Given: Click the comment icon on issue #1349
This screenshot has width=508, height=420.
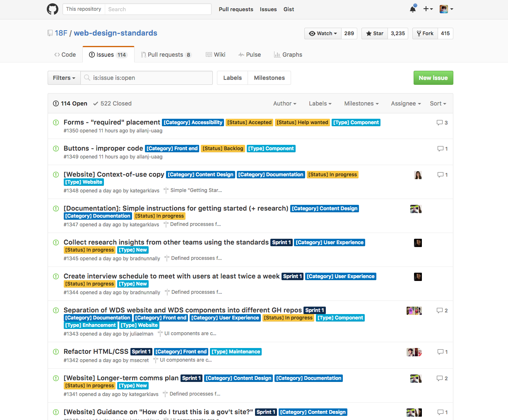Looking at the screenshot, I should pos(441,149).
